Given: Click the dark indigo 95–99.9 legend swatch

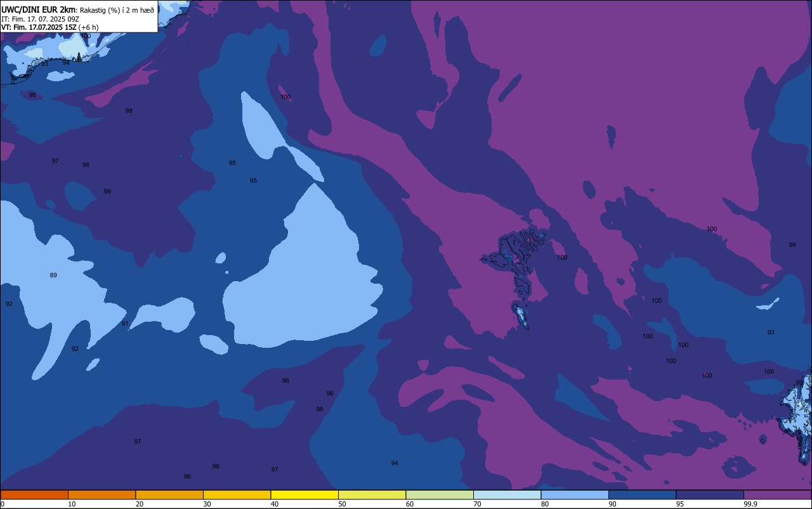Looking at the screenshot, I should (x=710, y=494).
